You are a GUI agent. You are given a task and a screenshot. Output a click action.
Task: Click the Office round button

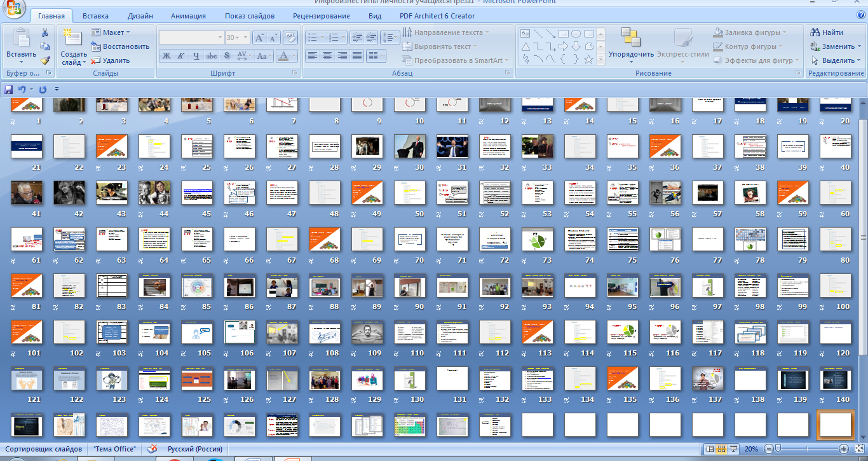[x=14, y=9]
